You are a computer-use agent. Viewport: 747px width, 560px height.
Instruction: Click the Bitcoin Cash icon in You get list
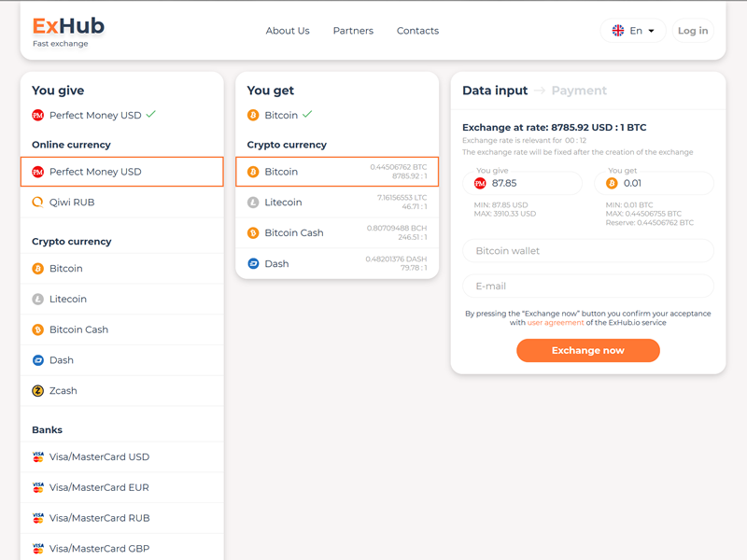point(253,232)
